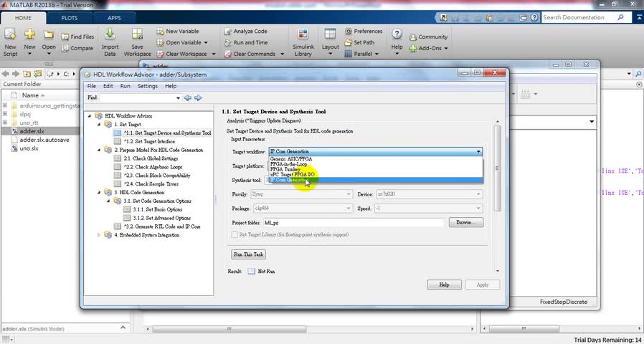
Task: Click the folder back arrow in MATLAB
Action: click(x=5, y=74)
